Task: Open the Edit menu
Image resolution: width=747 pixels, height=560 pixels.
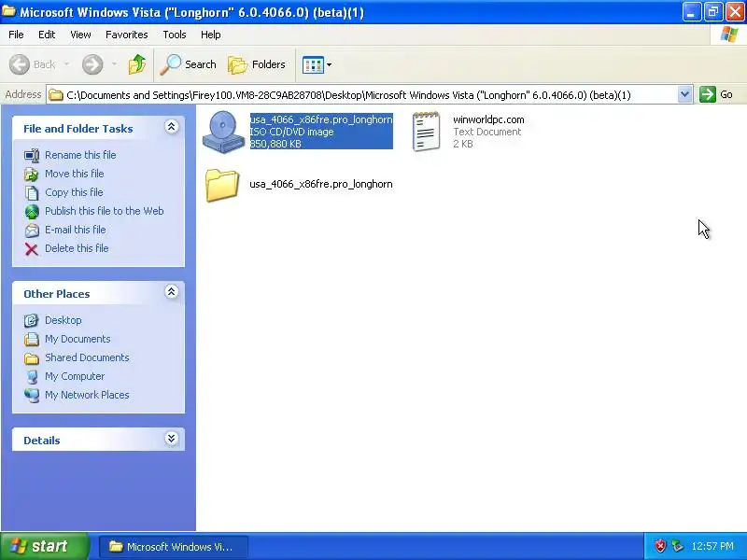Action: tap(47, 35)
